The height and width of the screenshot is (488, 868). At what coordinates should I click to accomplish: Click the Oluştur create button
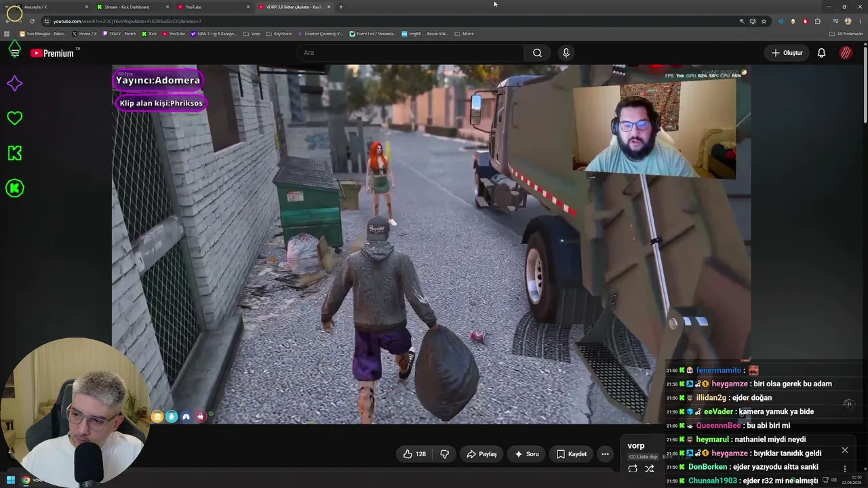(787, 53)
